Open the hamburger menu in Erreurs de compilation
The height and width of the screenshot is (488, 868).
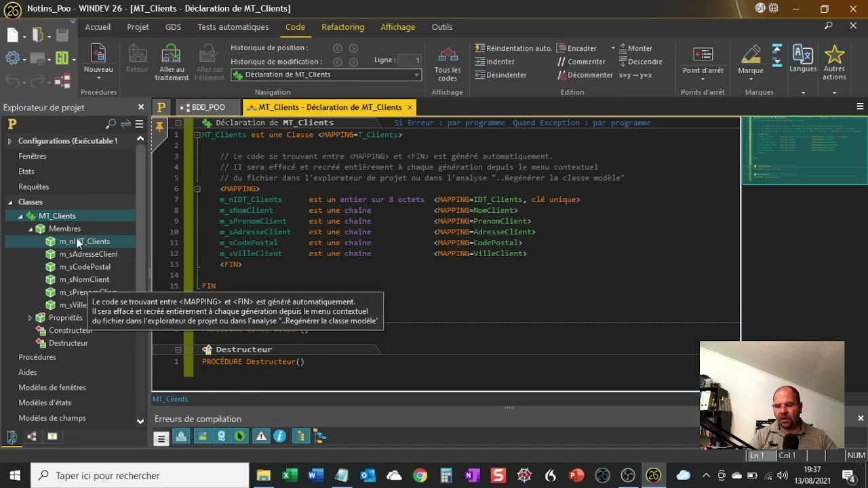click(x=161, y=439)
